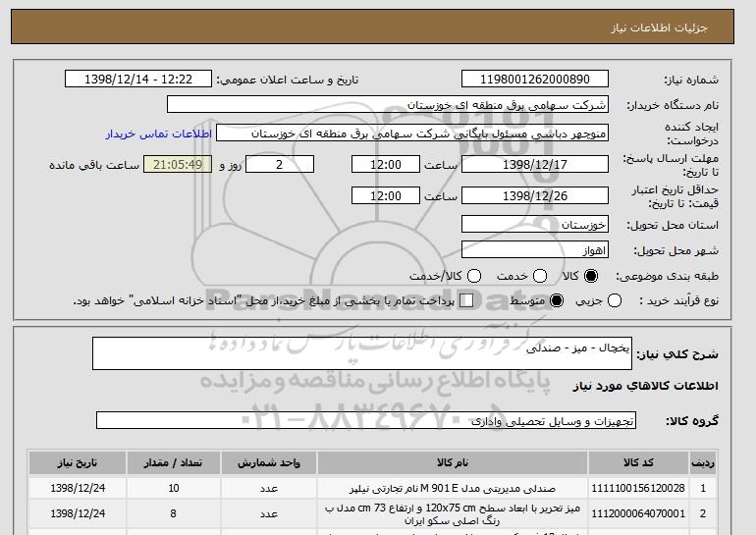This screenshot has width=756, height=535.
Task: Open اطلاعات تماس خریدار link
Action: click(159, 134)
